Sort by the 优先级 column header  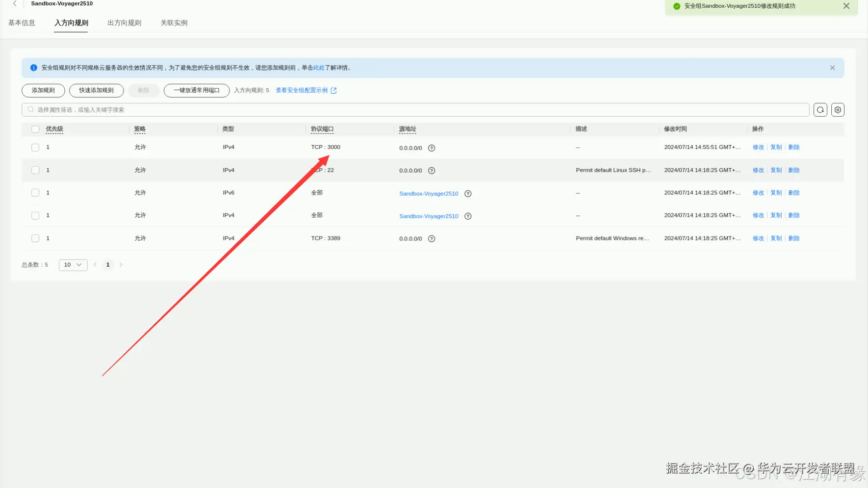click(x=54, y=129)
